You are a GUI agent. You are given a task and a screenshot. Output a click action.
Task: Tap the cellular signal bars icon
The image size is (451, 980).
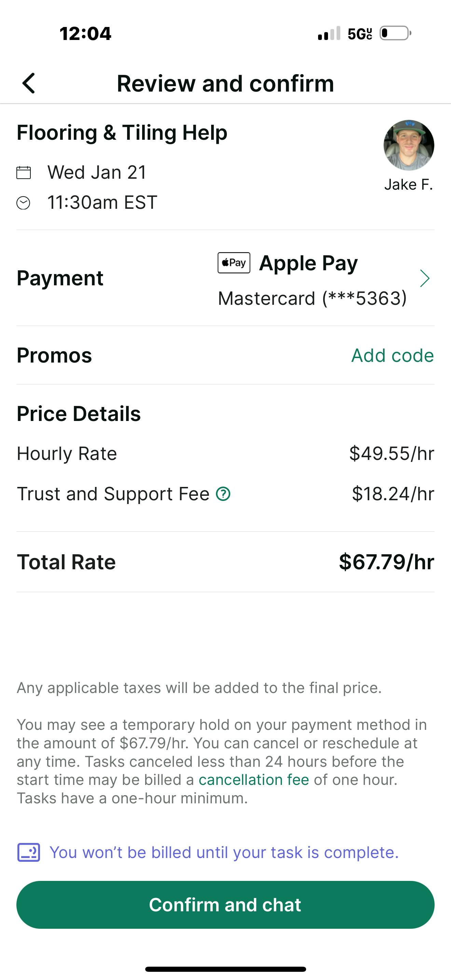329,33
